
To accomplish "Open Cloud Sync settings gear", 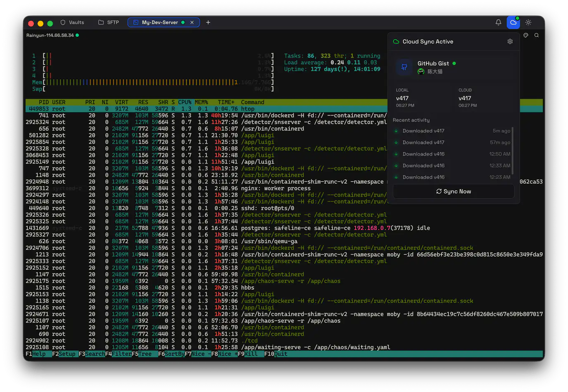I will pyautogui.click(x=510, y=41).
